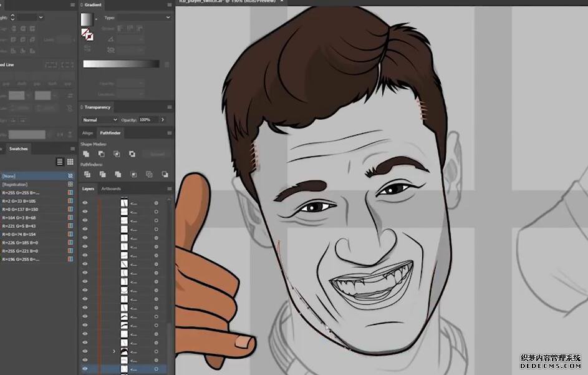Select the Round Join corner icon
Image resolution: width=588 pixels, height=375 pixels.
coord(23,39)
